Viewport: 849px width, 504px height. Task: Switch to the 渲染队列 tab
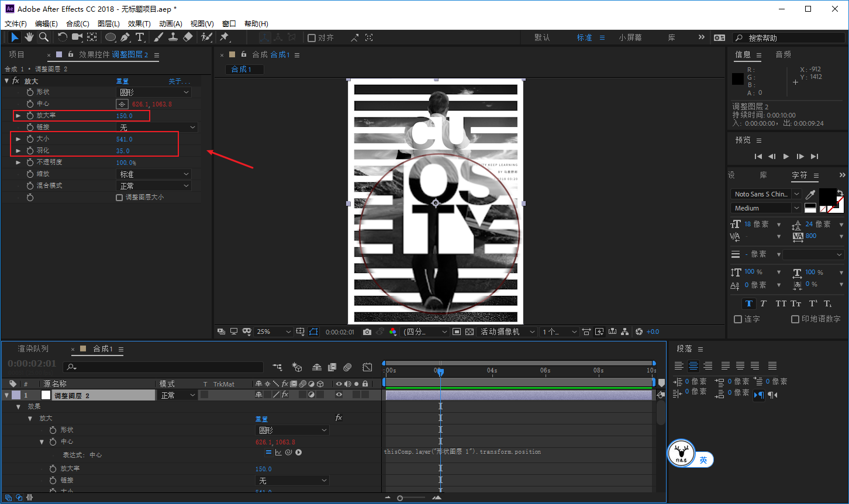(33, 349)
